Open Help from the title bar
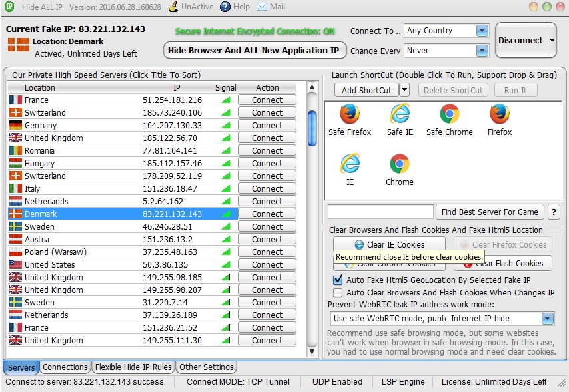The height and width of the screenshot is (392, 569). 235,7
